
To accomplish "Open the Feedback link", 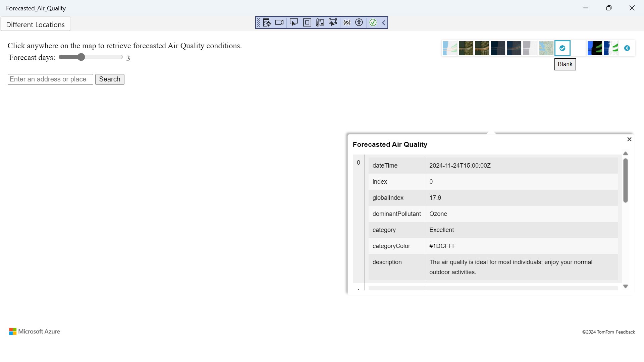I will pyautogui.click(x=625, y=332).
